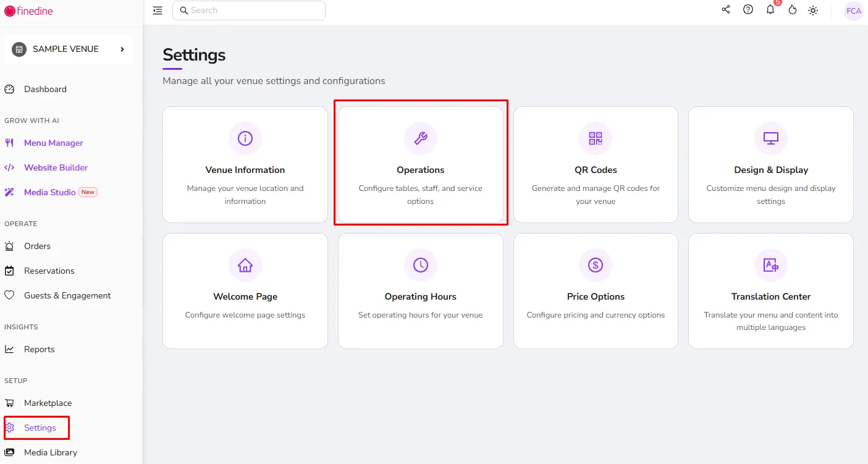Click the Menu Manager fork and knife icon
This screenshot has width=868, height=464.
9,143
